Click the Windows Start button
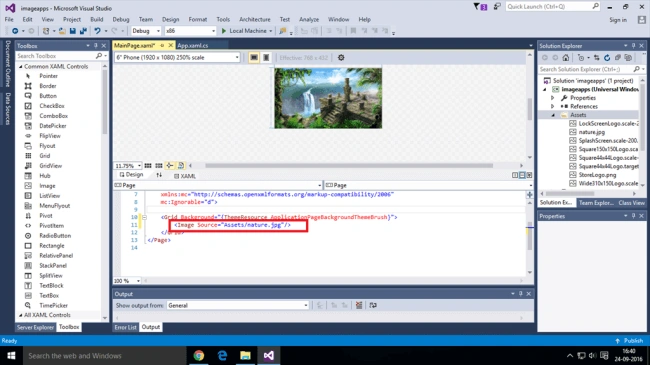Viewport: 650px width, 365px height. point(11,355)
